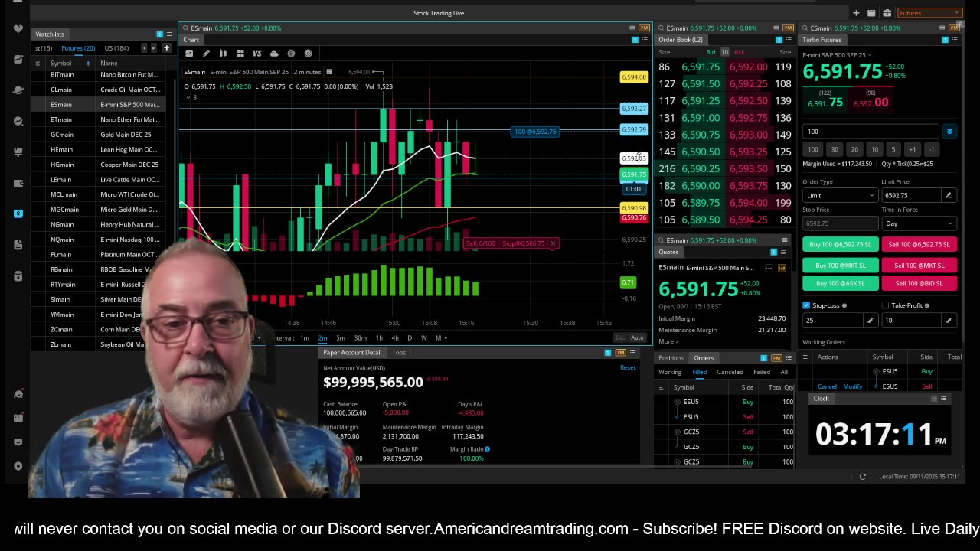Click Buy 100 @ASK SL button

click(x=840, y=283)
